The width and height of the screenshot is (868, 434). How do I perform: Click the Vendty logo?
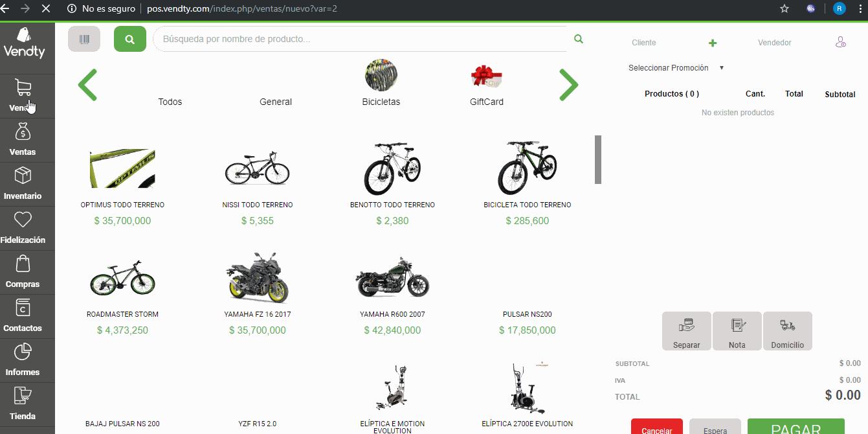pos(24,43)
